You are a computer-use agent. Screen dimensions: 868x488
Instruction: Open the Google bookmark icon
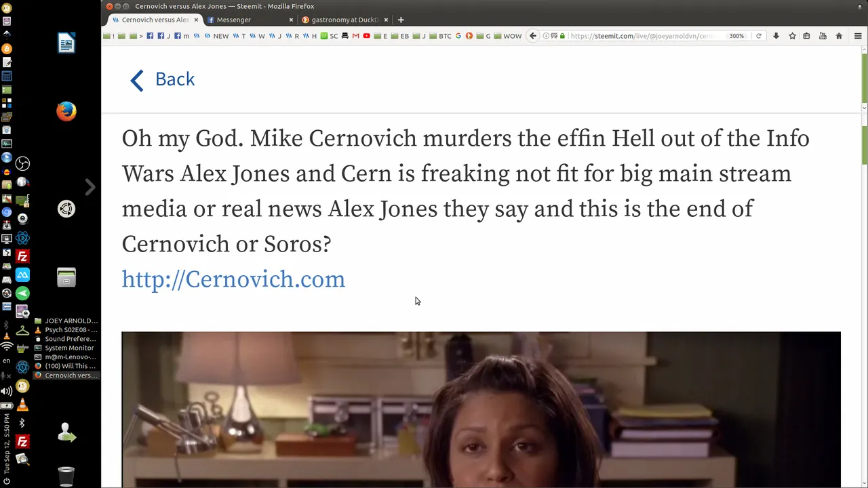458,36
